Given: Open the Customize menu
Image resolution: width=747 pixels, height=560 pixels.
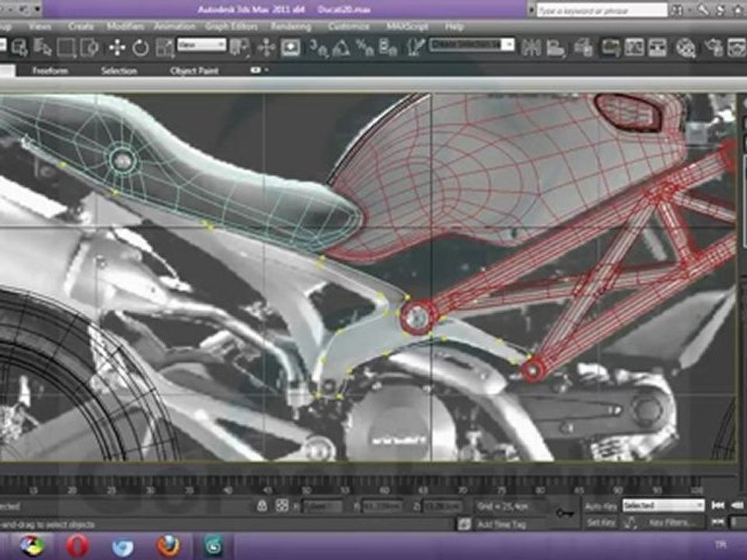Looking at the screenshot, I should pyautogui.click(x=349, y=26).
